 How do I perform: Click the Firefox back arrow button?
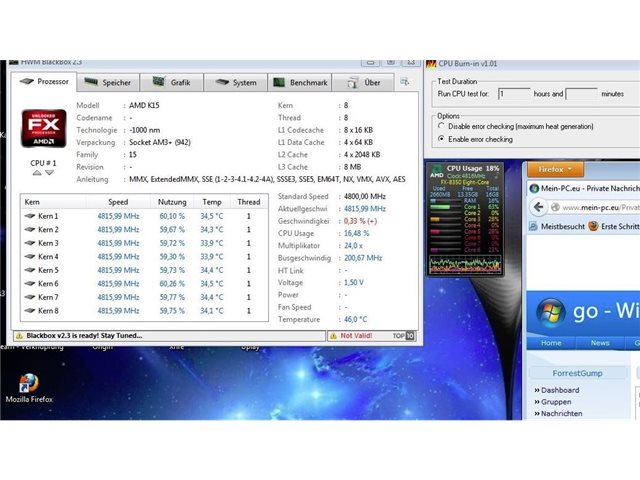tap(538, 207)
